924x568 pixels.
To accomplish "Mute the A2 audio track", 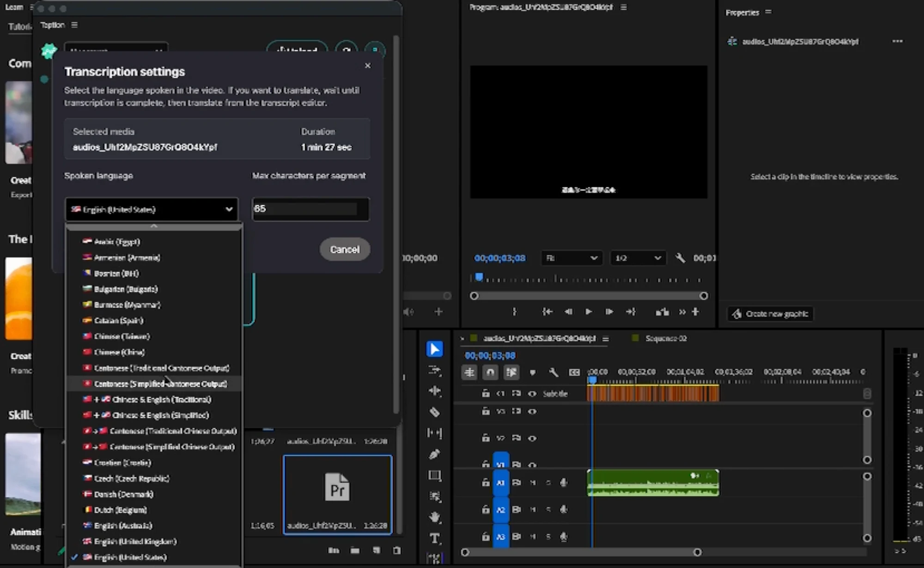I will click(533, 510).
